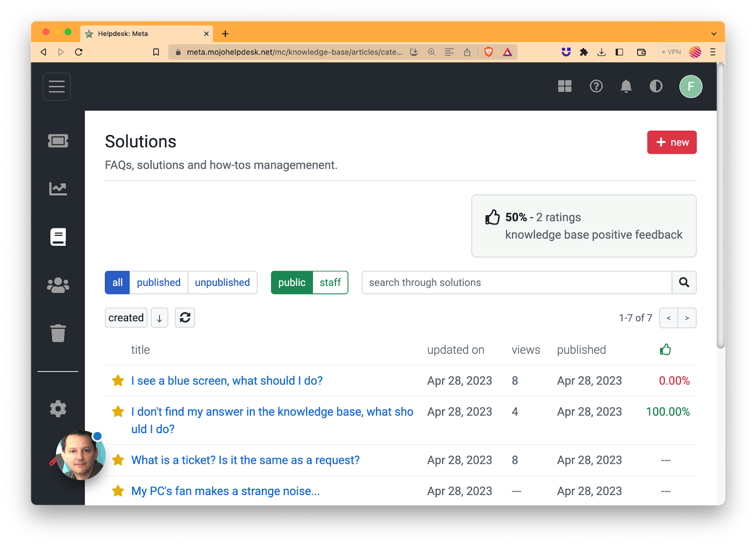756x546 pixels.
Task: Click star next to 'I don't find my answer'
Action: pos(118,411)
